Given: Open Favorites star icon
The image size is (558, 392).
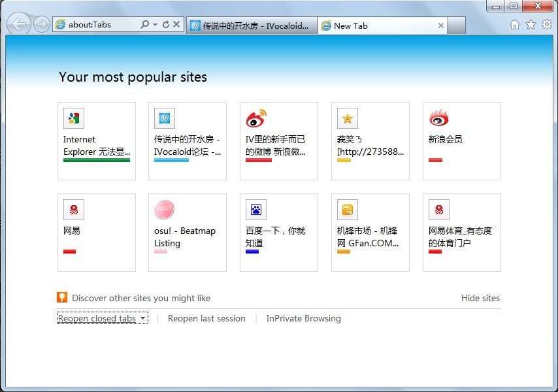Looking at the screenshot, I should coord(531,25).
